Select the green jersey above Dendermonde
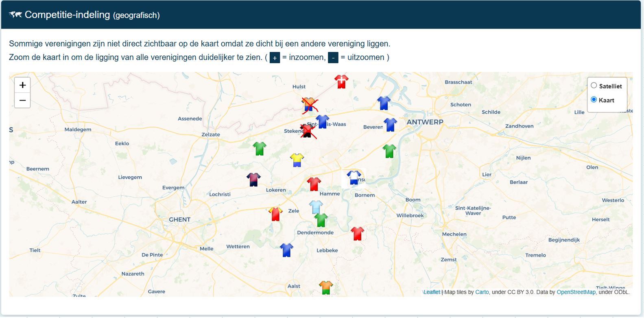644x318 pixels. (321, 220)
